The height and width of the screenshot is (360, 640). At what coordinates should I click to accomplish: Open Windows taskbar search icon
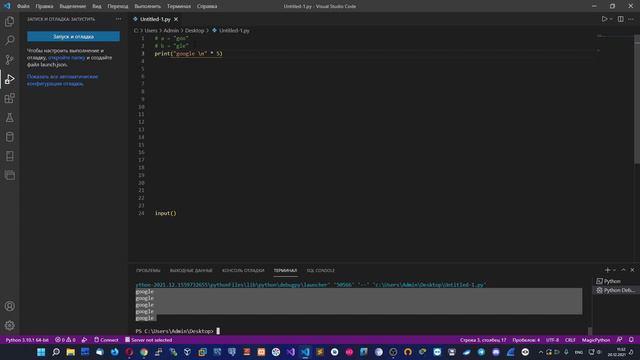click(x=56, y=352)
